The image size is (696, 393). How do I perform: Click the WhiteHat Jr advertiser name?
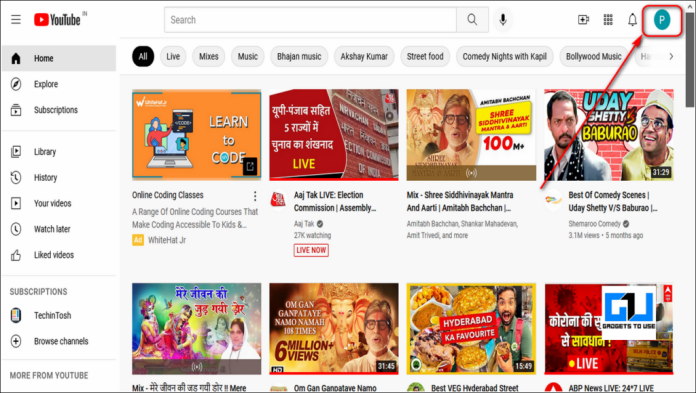(x=167, y=240)
